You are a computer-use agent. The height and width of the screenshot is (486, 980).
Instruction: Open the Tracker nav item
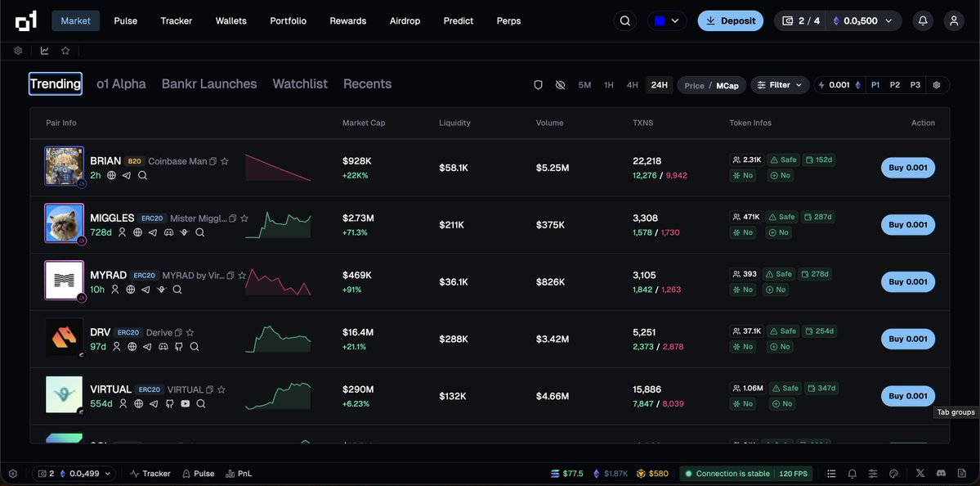pyautogui.click(x=177, y=20)
